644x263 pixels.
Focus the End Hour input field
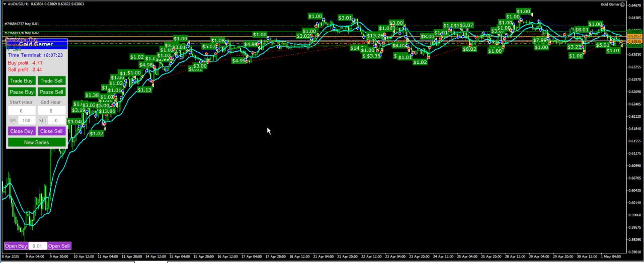[x=51, y=111]
